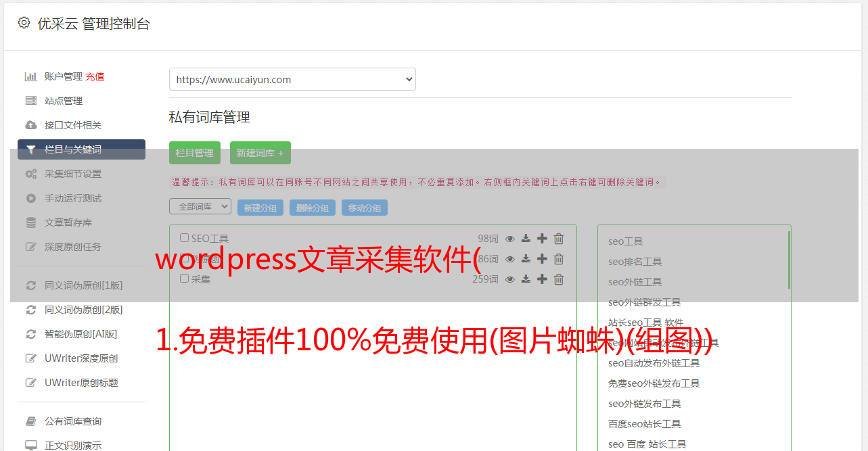The width and height of the screenshot is (868, 451).
Task: Click the cloud upload icon for 接口文件相关
Action: pyautogui.click(x=30, y=125)
